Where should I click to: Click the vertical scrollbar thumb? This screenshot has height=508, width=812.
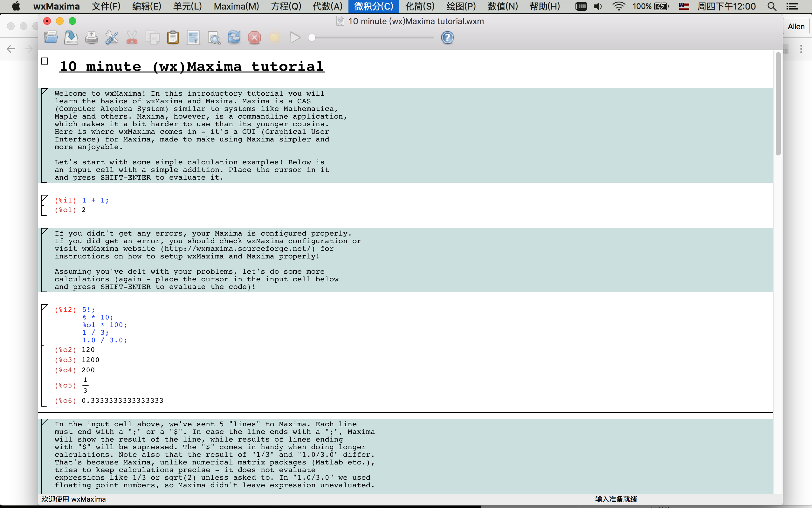pyautogui.click(x=778, y=104)
